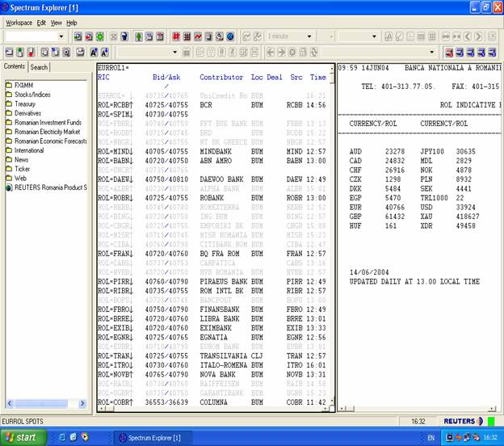Screen dimensions: 504x446
Task: Open the dropdown right of the interval box
Action: click(374, 36)
